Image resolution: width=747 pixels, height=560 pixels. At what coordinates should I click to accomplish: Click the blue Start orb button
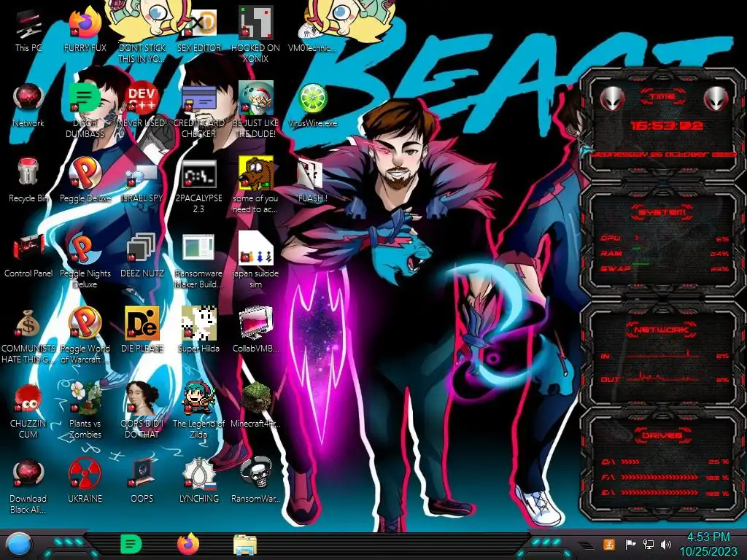pyautogui.click(x=18, y=545)
